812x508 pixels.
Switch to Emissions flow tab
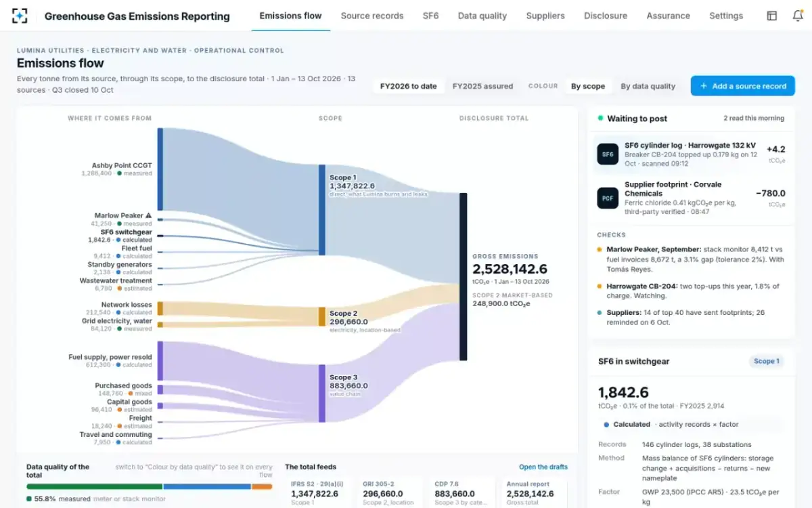tap(290, 16)
